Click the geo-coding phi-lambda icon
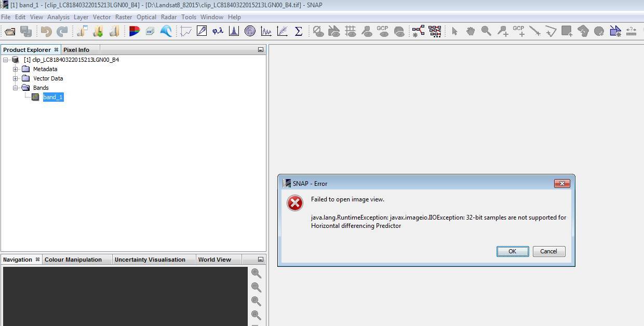The width and height of the screenshot is (644, 326). (x=218, y=32)
